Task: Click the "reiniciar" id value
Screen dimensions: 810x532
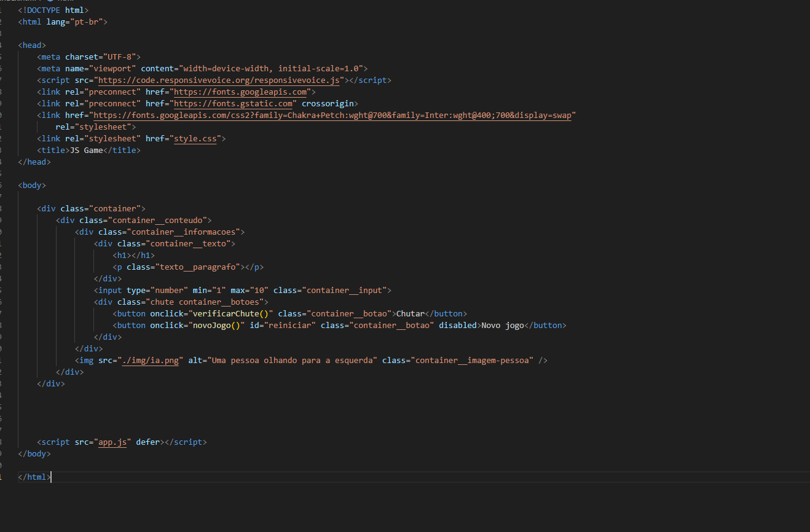Action: [x=292, y=326]
